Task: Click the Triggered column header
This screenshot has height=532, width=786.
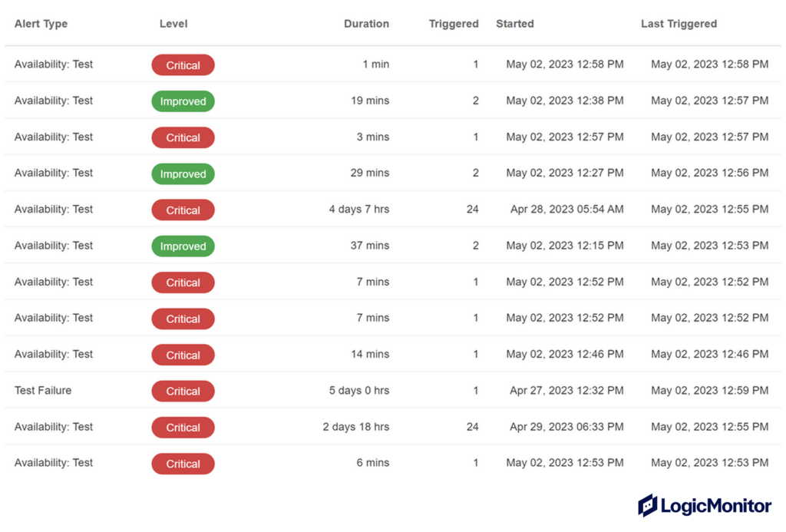Action: coord(454,24)
